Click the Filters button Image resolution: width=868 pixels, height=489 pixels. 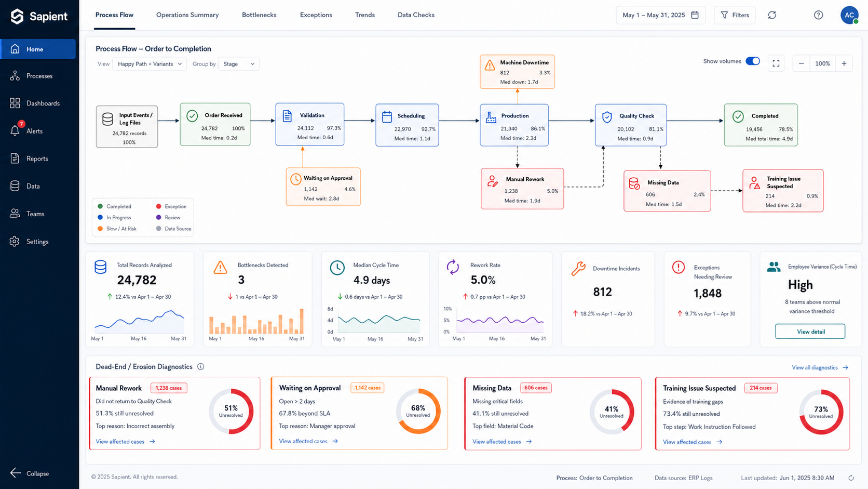pos(735,15)
